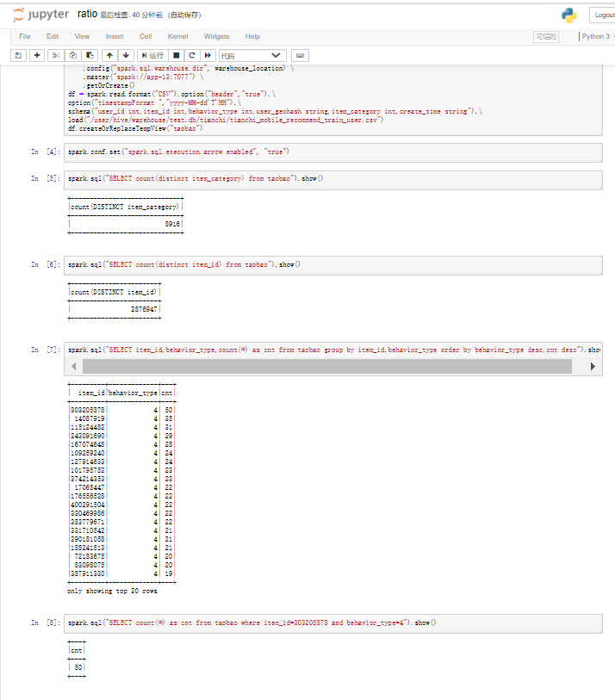This screenshot has width=615, height=700.
Task: Select the In [5] cell prompt
Action: (46, 178)
